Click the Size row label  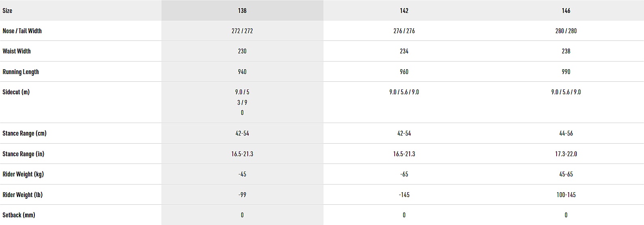coord(7,11)
